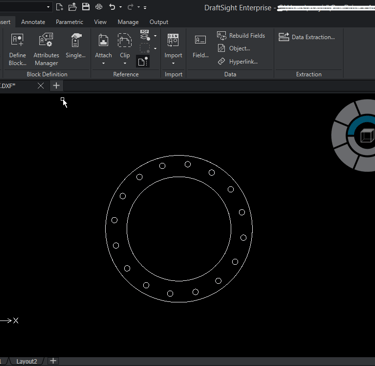The height and width of the screenshot is (366, 375).
Task: Expand the Import dropdown arrow
Action: point(173,63)
